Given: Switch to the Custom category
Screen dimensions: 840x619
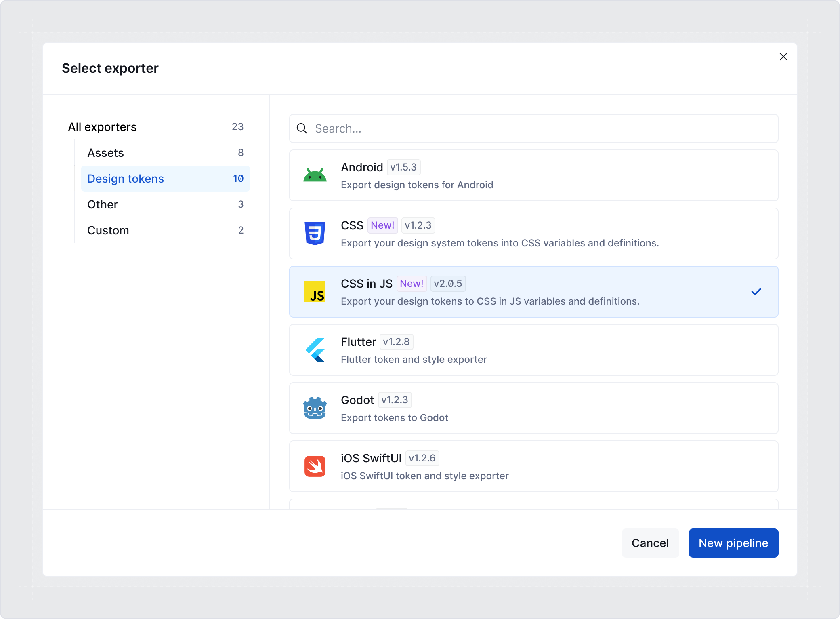Looking at the screenshot, I should 108,230.
